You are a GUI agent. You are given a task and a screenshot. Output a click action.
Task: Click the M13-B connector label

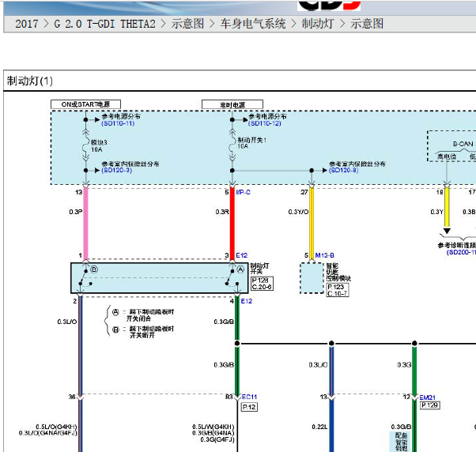pyautogui.click(x=324, y=255)
